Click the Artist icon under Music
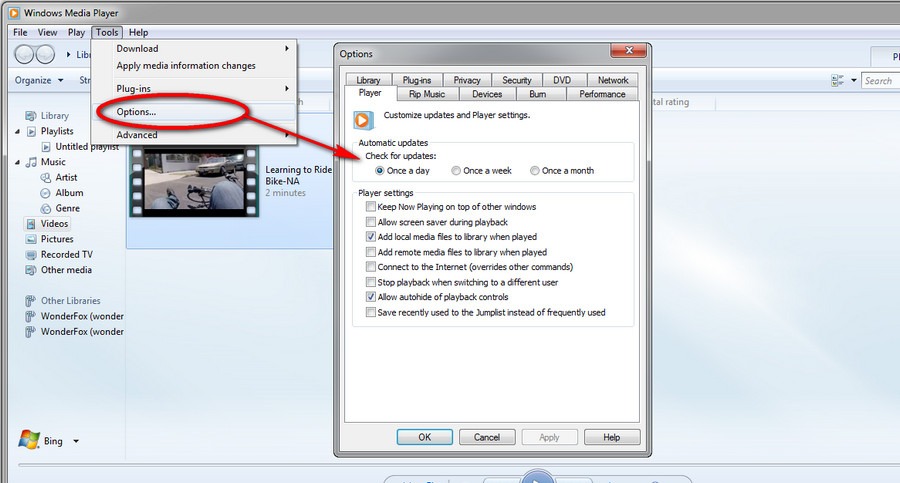This screenshot has width=900, height=483. pyautogui.click(x=46, y=177)
